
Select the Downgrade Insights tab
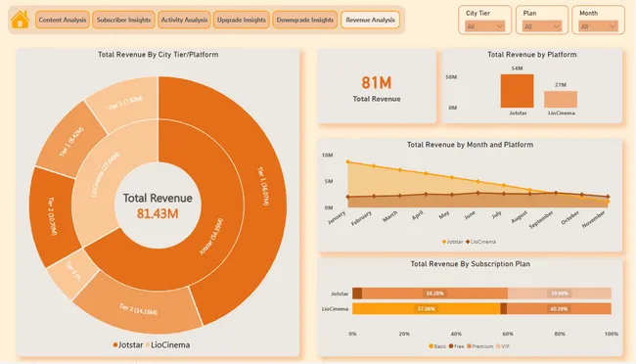(x=305, y=20)
